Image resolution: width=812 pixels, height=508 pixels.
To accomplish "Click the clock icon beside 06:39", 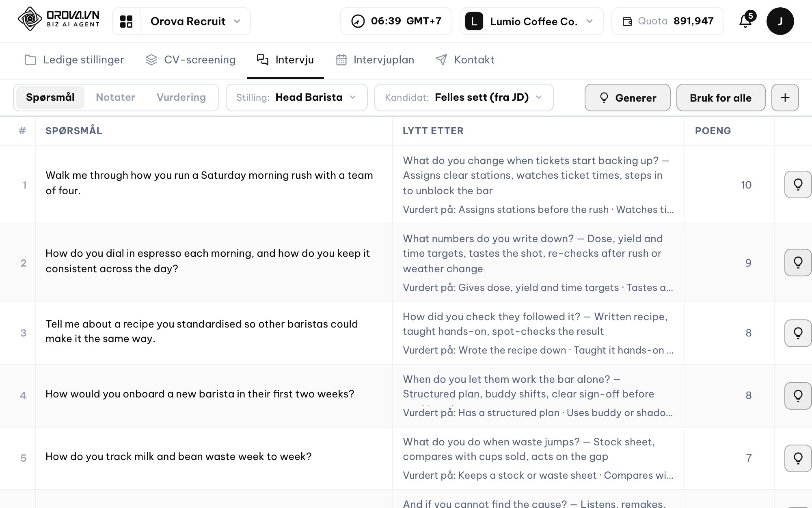I will [358, 21].
